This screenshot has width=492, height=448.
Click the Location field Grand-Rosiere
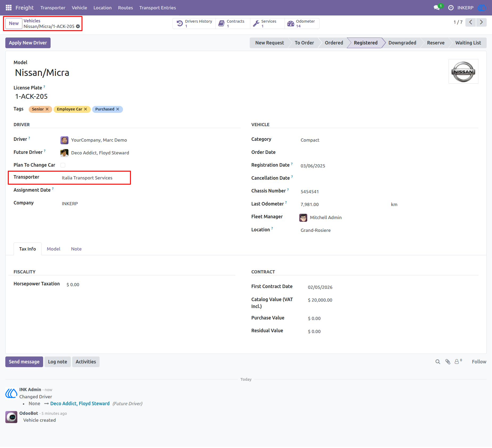315,230
